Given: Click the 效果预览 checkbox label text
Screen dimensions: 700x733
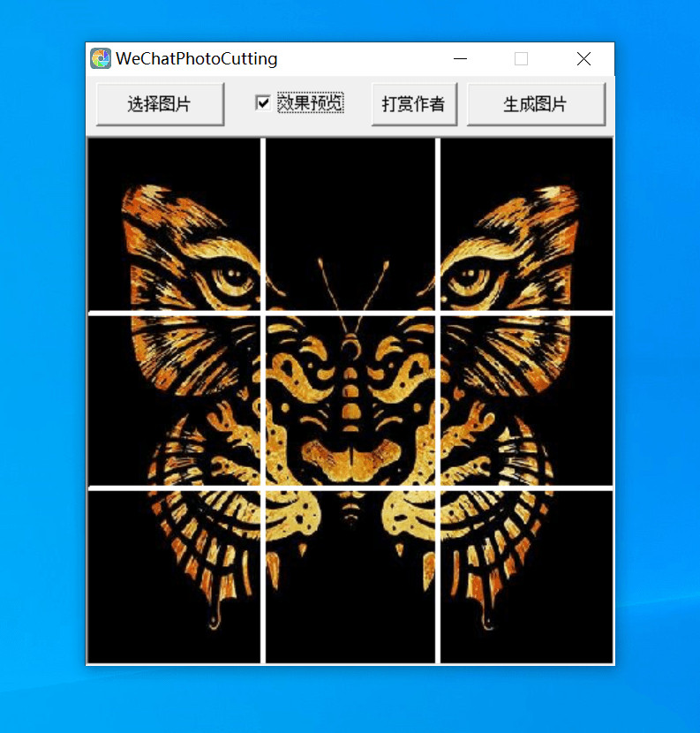Looking at the screenshot, I should (x=311, y=102).
